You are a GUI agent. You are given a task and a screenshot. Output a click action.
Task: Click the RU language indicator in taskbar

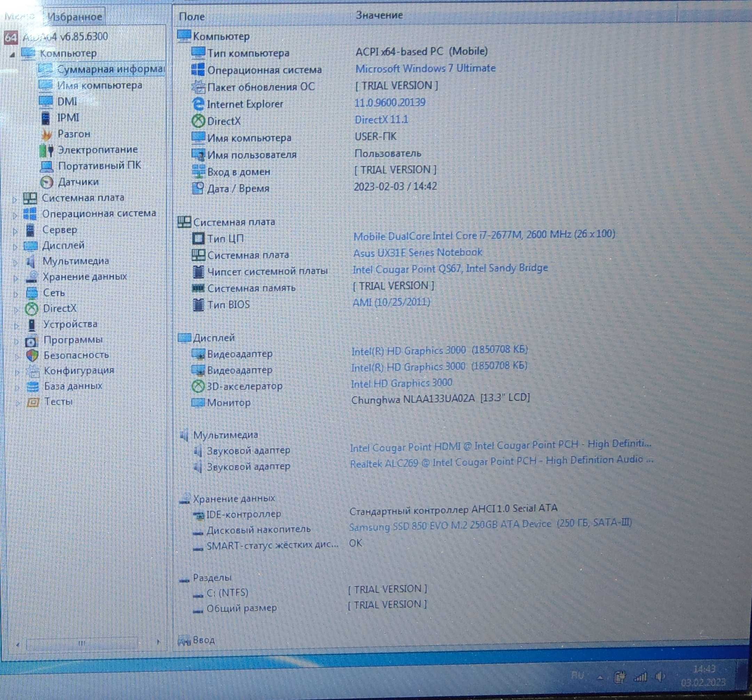click(x=578, y=675)
